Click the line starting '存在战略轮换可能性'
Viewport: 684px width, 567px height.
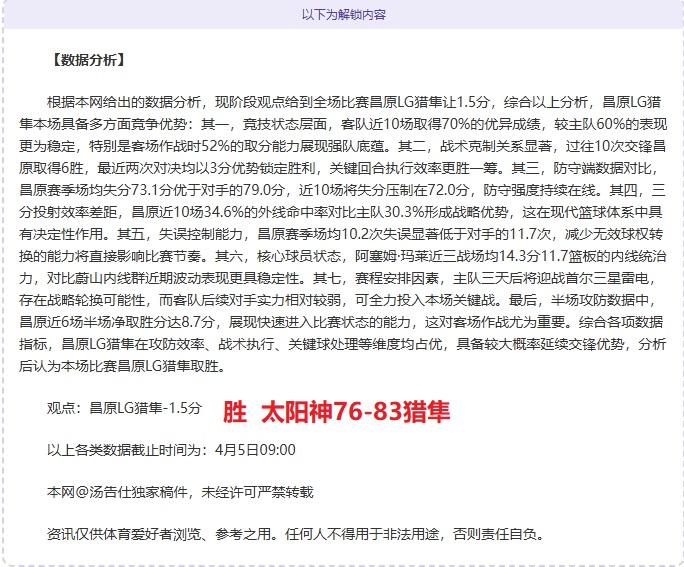click(x=338, y=300)
